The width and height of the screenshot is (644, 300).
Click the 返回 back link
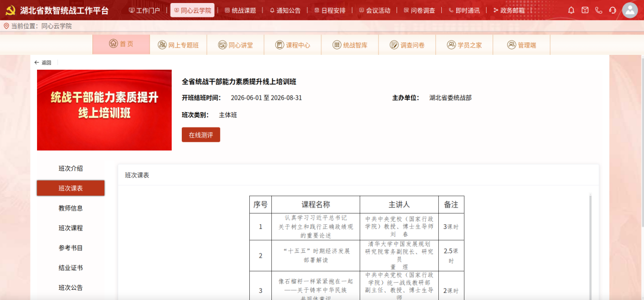pos(43,63)
